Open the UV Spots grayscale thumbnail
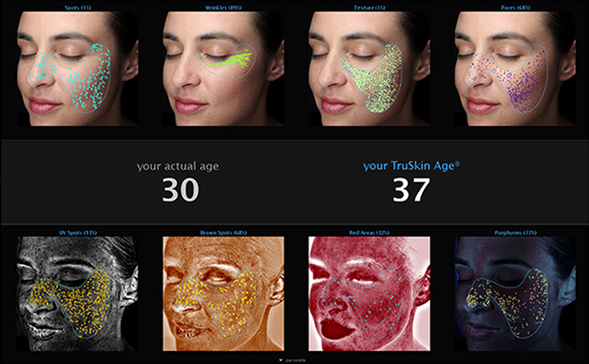 pyautogui.click(x=78, y=294)
